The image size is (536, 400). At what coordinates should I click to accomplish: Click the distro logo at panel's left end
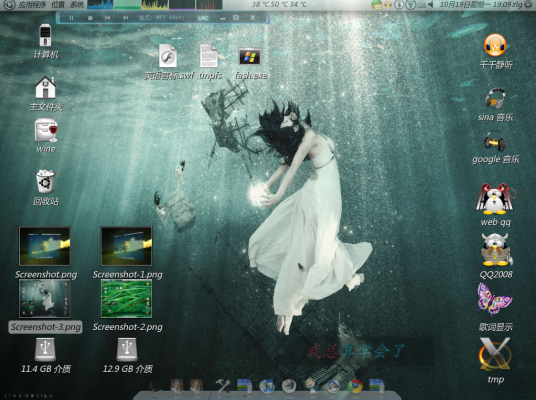pos(9,4)
